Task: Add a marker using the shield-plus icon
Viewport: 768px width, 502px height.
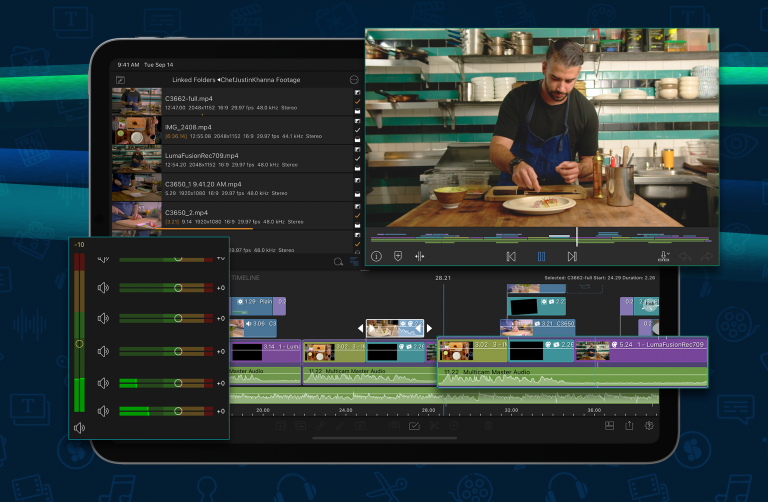Action: tap(398, 257)
